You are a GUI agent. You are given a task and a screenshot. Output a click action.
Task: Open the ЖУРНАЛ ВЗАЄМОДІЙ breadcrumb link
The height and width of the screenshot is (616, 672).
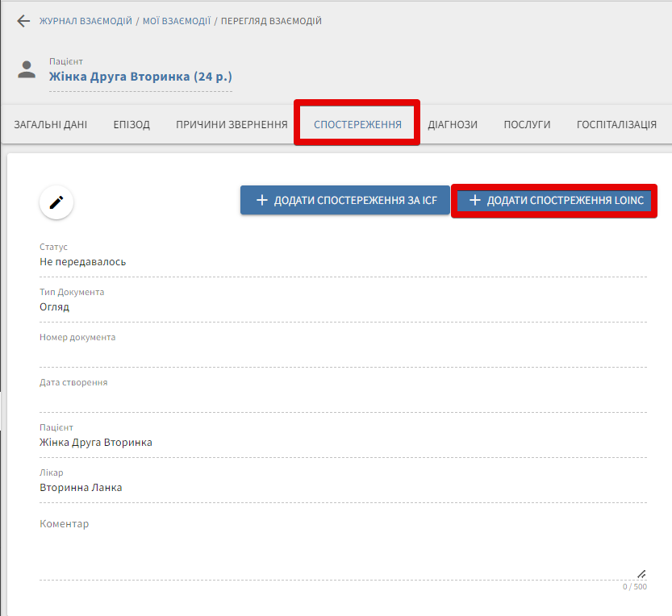coord(86,21)
